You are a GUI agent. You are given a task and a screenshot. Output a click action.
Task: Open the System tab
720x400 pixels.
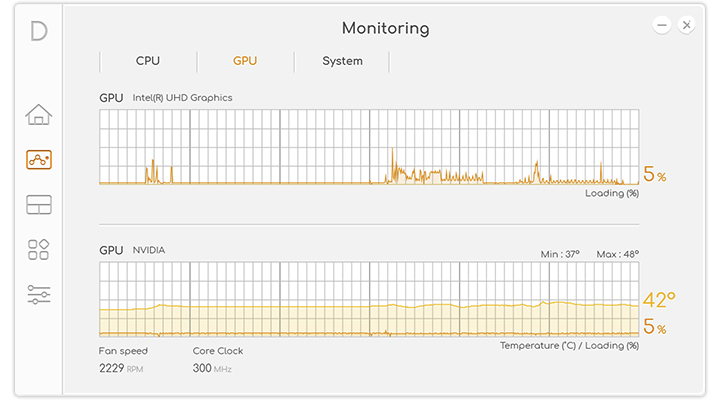pos(342,61)
